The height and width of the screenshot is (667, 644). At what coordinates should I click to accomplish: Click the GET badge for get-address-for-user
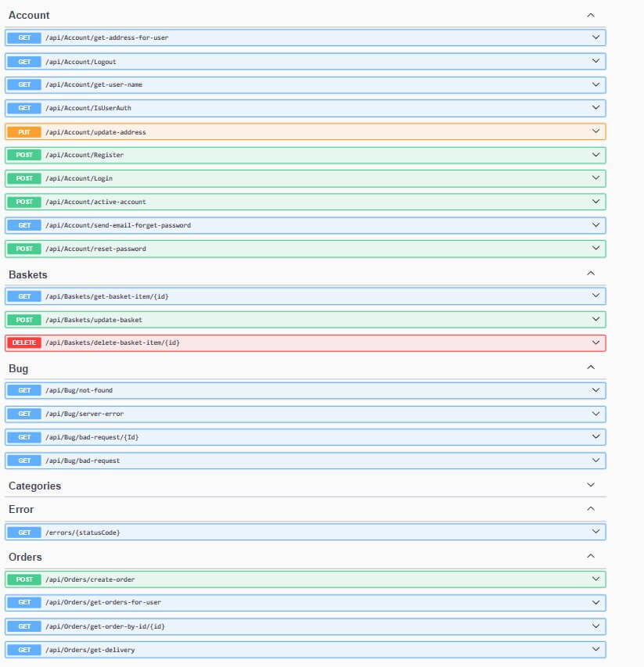24,38
